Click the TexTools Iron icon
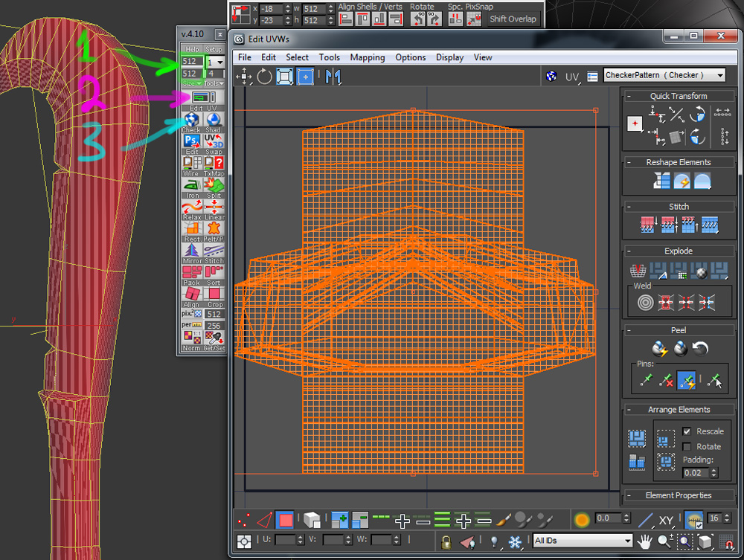Viewport: 744px width, 560px height. click(192, 183)
